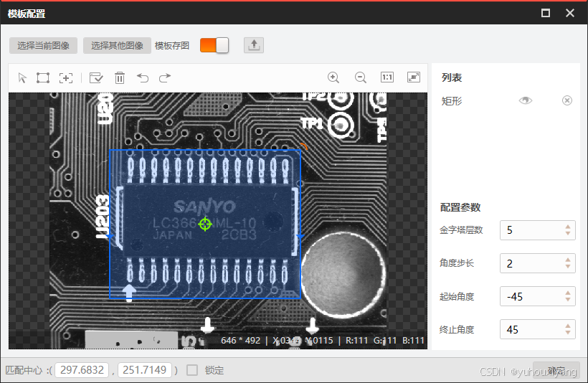Click the 选择当前图像 button

pyautogui.click(x=43, y=45)
